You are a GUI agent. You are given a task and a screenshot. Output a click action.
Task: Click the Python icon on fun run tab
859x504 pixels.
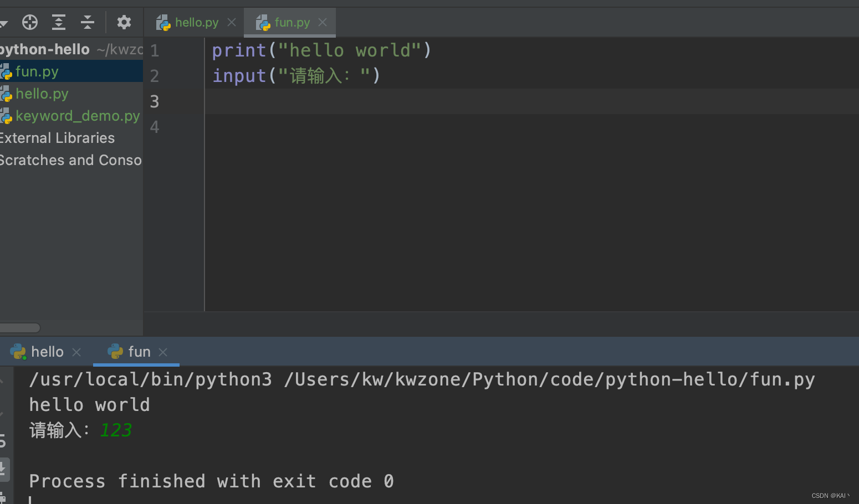(115, 352)
